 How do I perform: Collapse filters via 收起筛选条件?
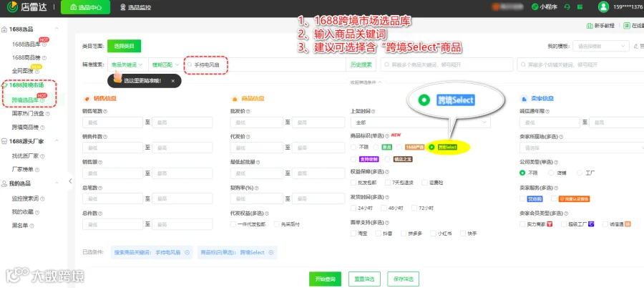[x=366, y=82]
